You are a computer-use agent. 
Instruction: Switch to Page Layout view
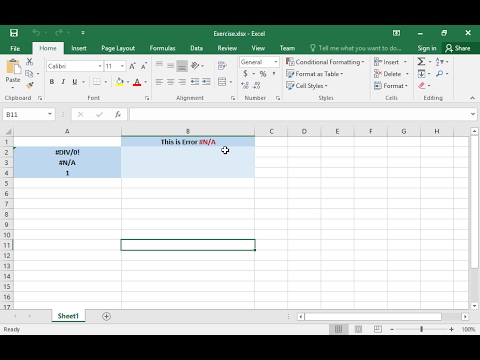358,329
